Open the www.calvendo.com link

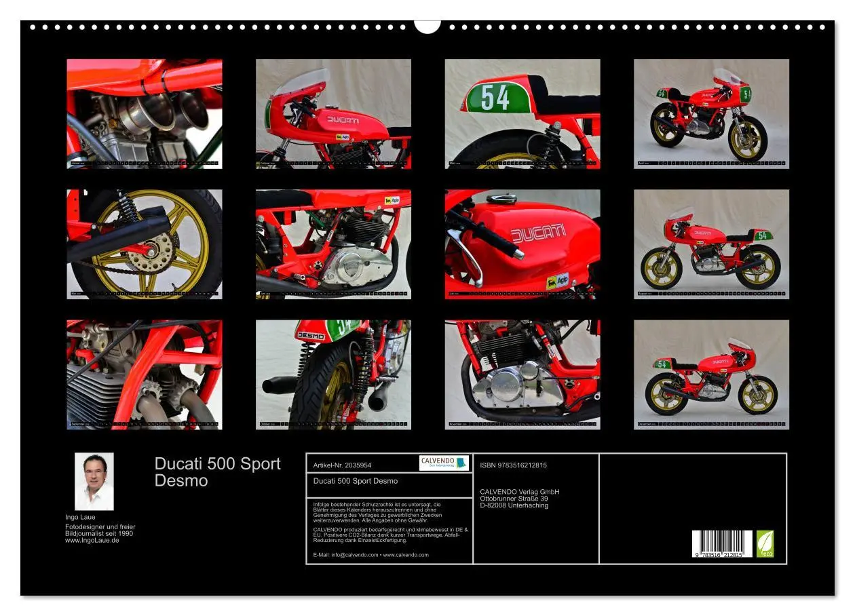pos(406,555)
